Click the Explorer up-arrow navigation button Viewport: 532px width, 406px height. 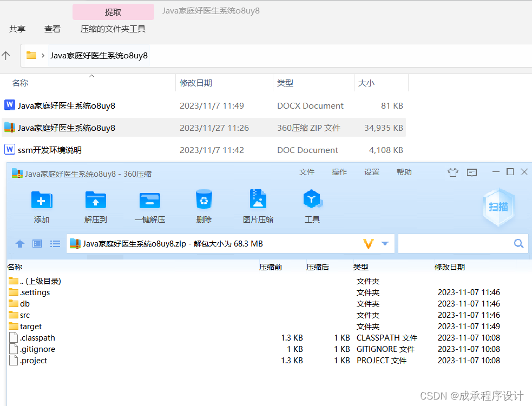[6, 55]
